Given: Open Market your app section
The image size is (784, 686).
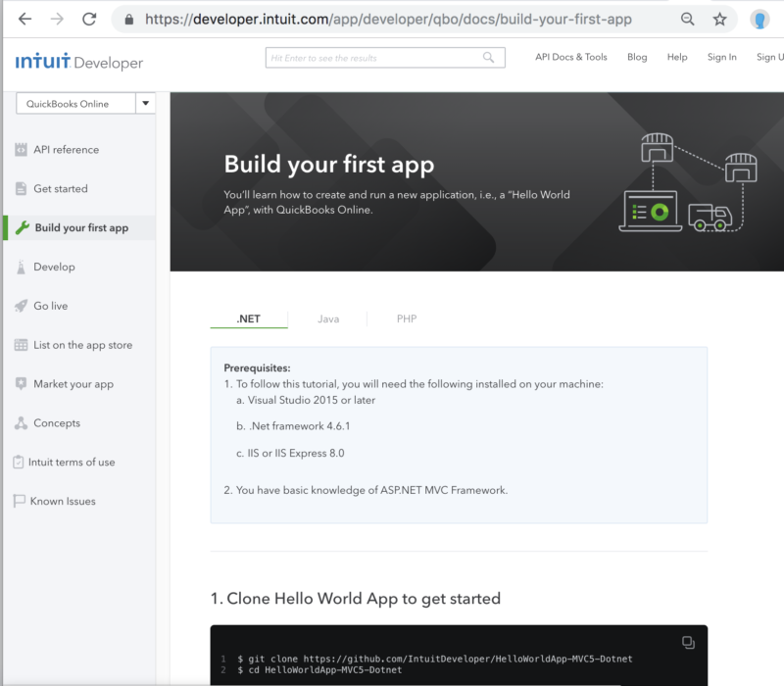Looking at the screenshot, I should point(73,384).
